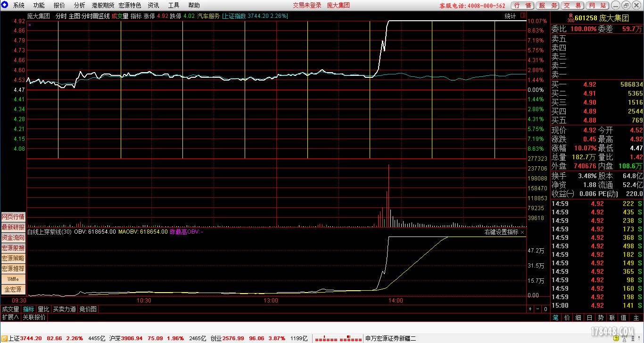Viewport: 644px width, 343px height.
Task: Open 金宏源 from the left sidebar
Action: [x=13, y=289]
